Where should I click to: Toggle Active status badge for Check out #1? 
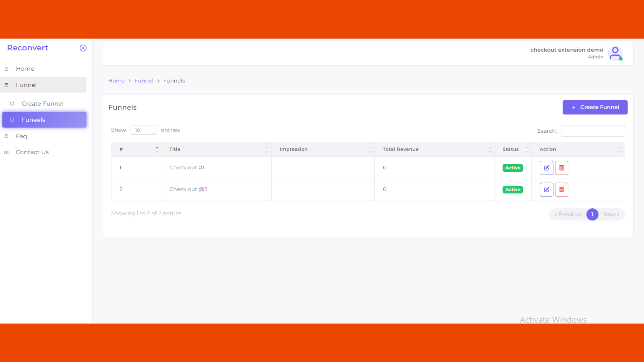(x=512, y=168)
